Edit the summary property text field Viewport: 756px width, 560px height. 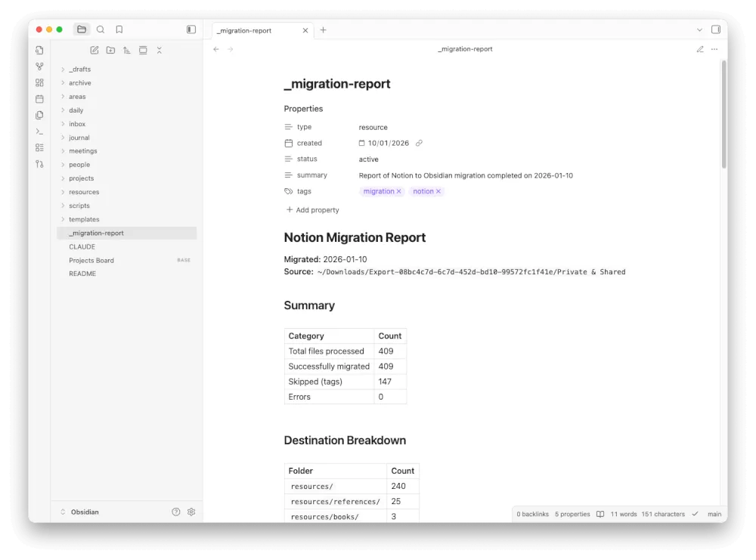click(x=466, y=175)
